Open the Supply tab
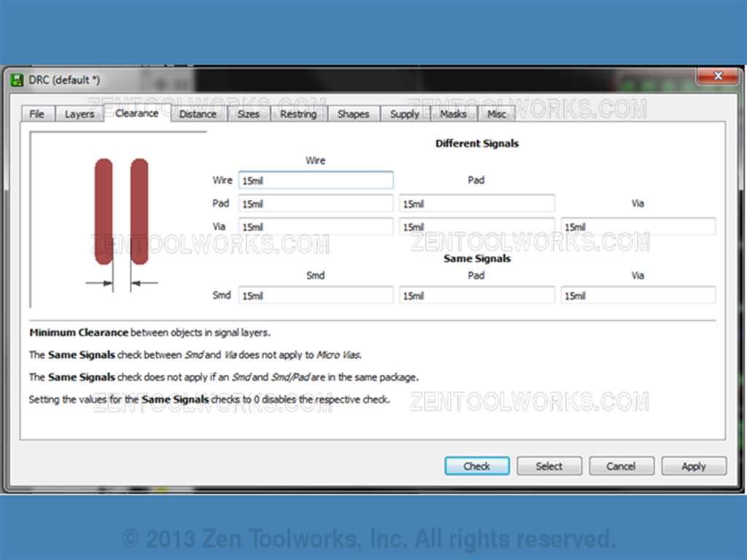747x560 pixels. point(404,114)
